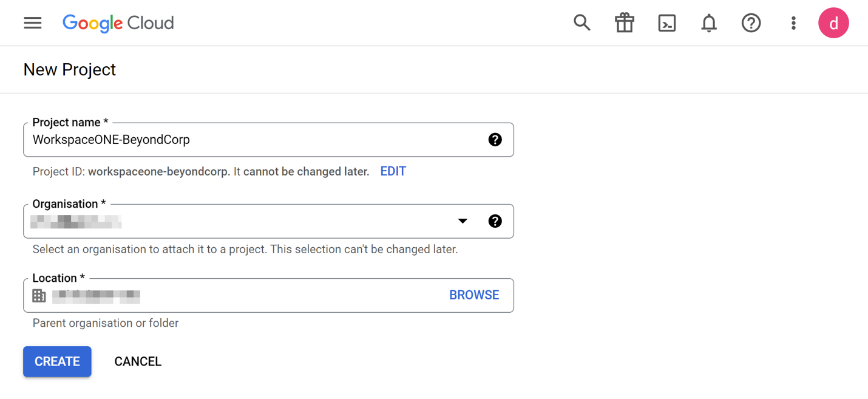
Task: Open the hamburger navigation menu
Action: 33,23
